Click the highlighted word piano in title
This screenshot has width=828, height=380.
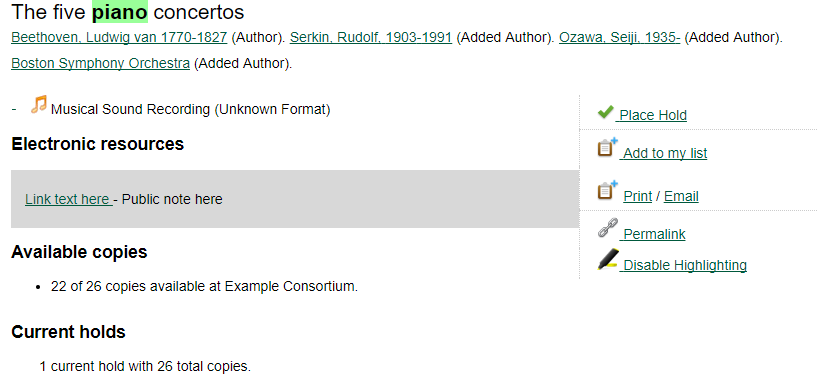(120, 12)
